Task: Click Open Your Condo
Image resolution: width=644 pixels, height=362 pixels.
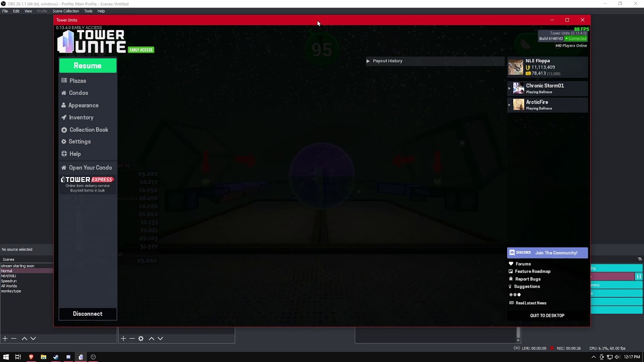Action: tap(90, 168)
